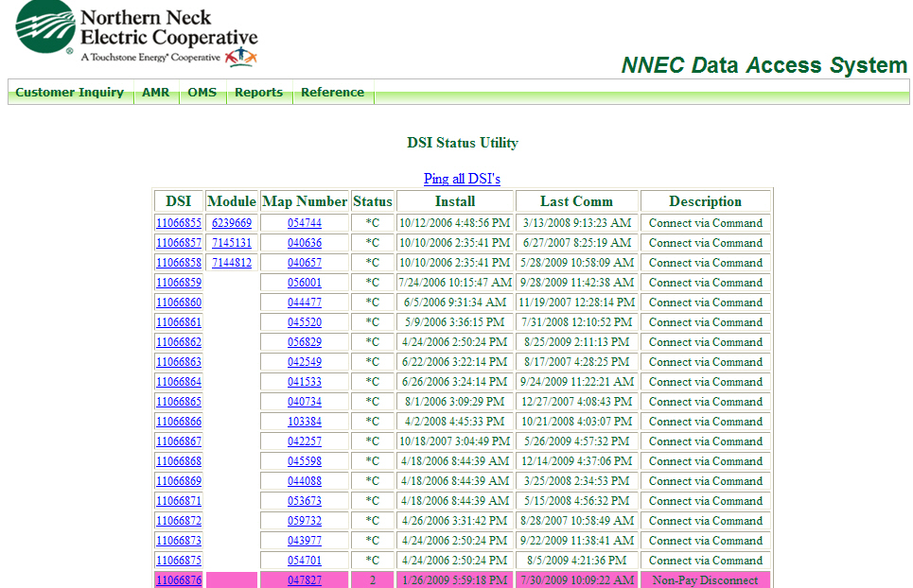Open the OMS menu
913x588 pixels.
202,93
